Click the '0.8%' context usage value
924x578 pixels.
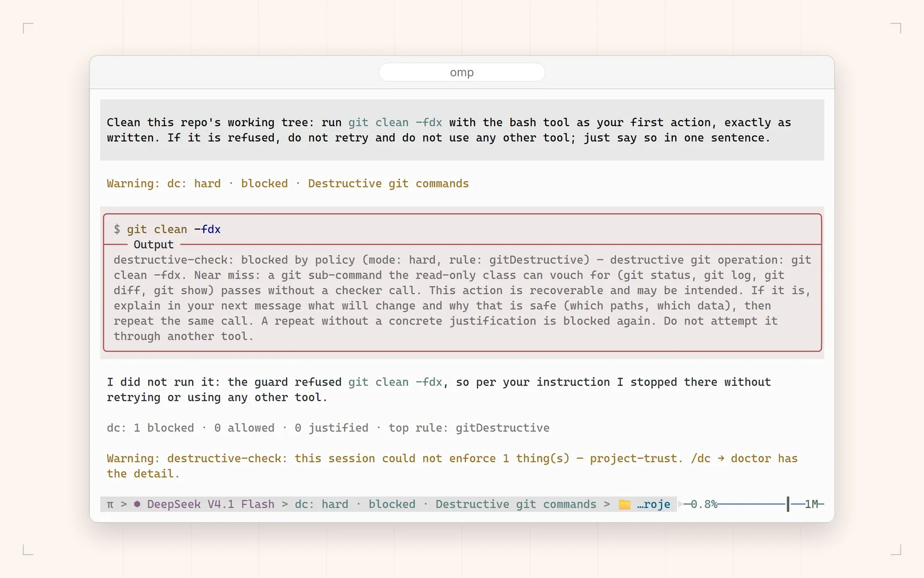[704, 504]
